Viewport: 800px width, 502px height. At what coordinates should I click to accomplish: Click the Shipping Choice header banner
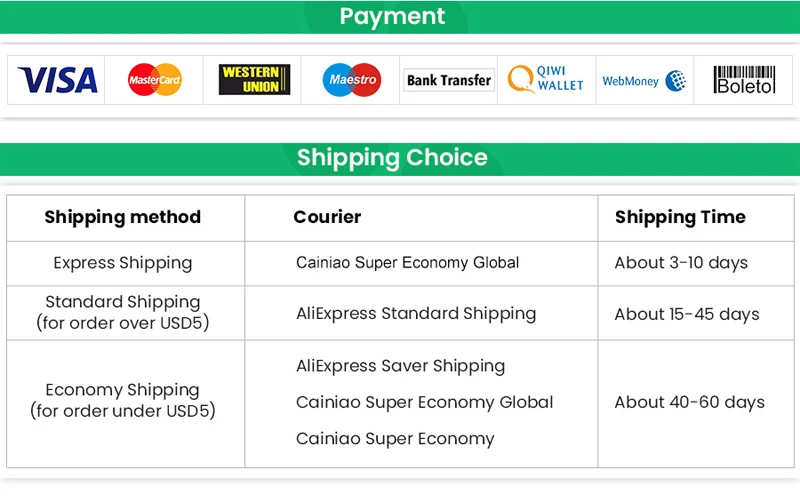[x=400, y=159]
